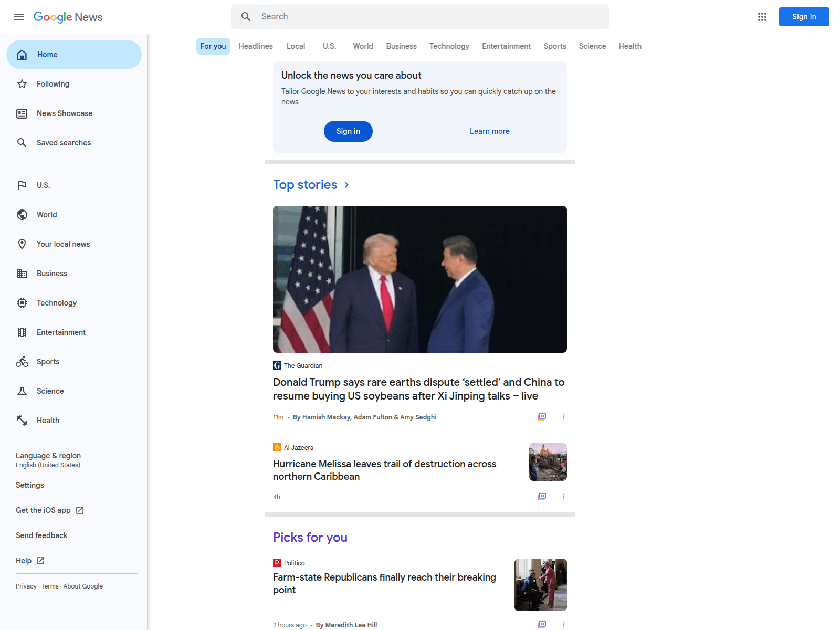The width and height of the screenshot is (840, 630).
Task: Open full coverage for Politico story
Action: (542, 625)
